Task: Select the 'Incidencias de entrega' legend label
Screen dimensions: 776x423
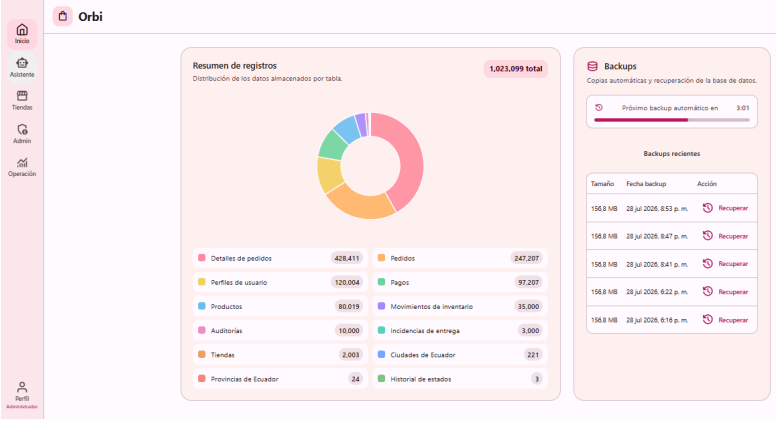Action: coord(425,330)
